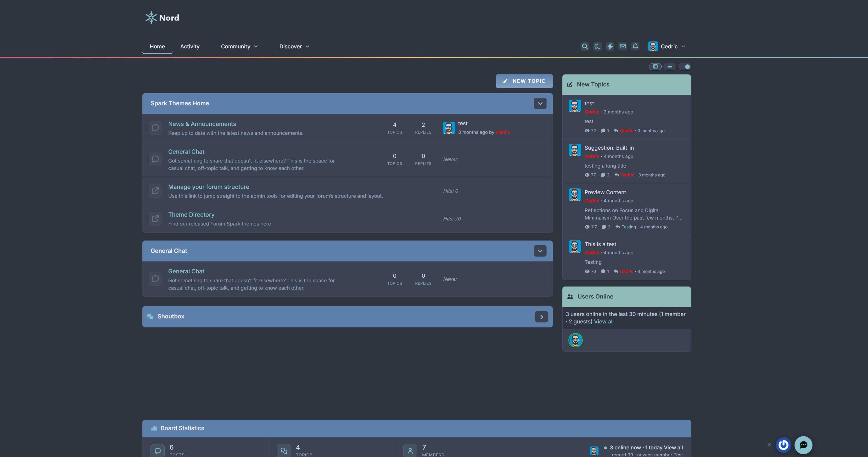Open the messages envelope icon
This screenshot has width=868, height=457.
point(623,46)
